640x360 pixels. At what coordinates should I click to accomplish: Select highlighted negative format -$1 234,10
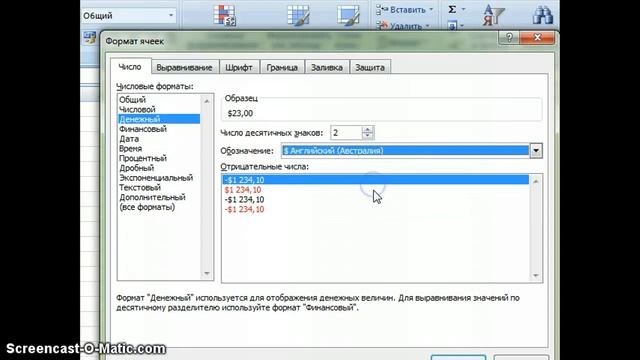point(376,180)
